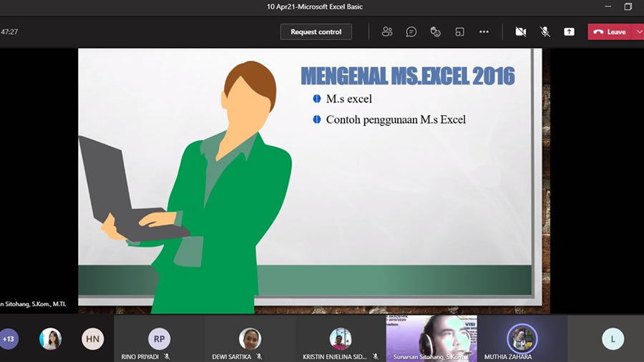Show the +13 additional participants
The height and width of the screenshot is (362, 644).
coord(9,338)
